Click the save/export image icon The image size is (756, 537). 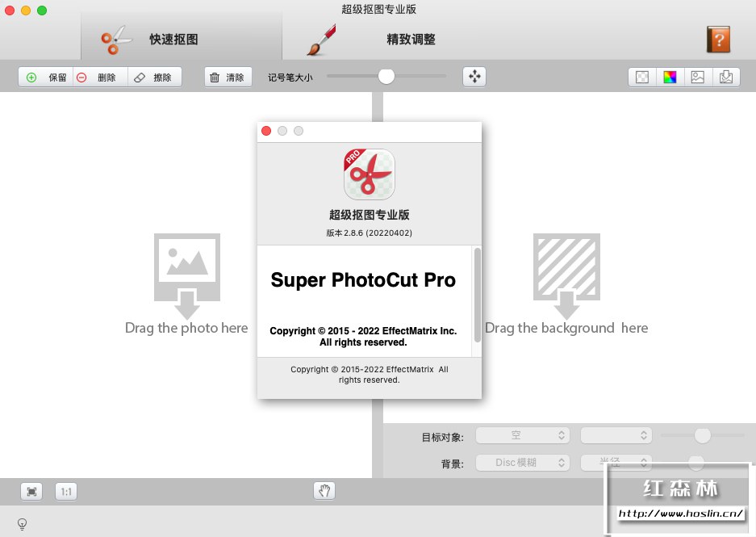(x=726, y=78)
